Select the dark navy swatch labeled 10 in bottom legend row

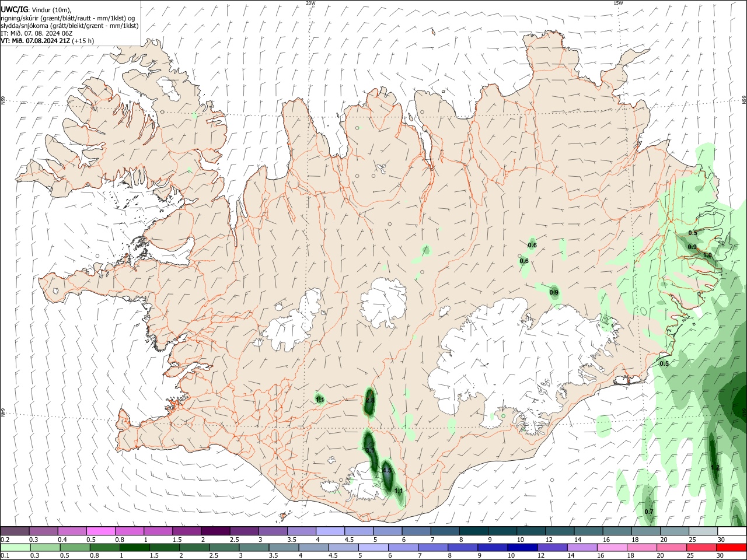(522, 547)
